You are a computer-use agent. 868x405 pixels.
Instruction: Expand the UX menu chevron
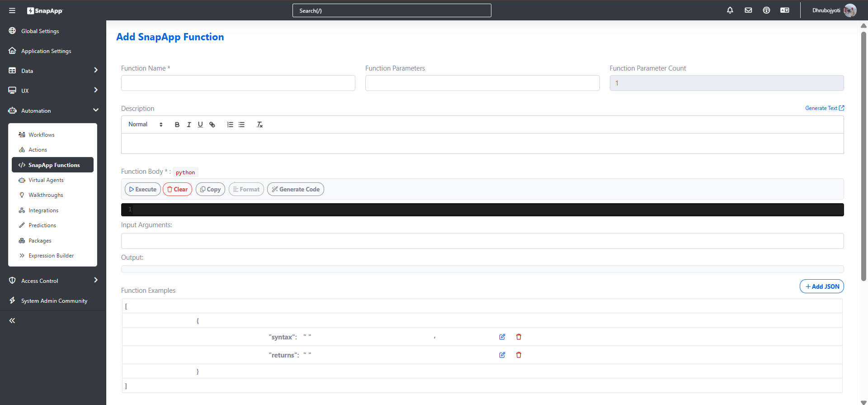pyautogui.click(x=96, y=90)
